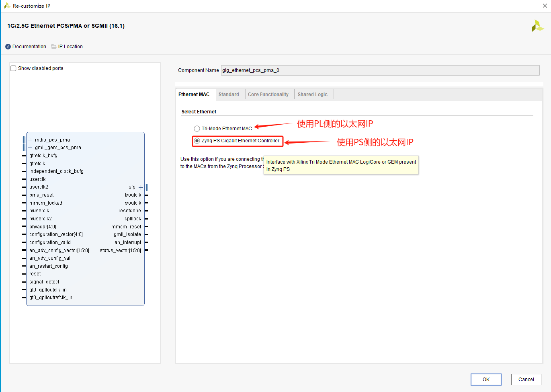Enable the Show disabled ports checkbox
Image resolution: width=551 pixels, height=392 pixels.
[x=13, y=68]
